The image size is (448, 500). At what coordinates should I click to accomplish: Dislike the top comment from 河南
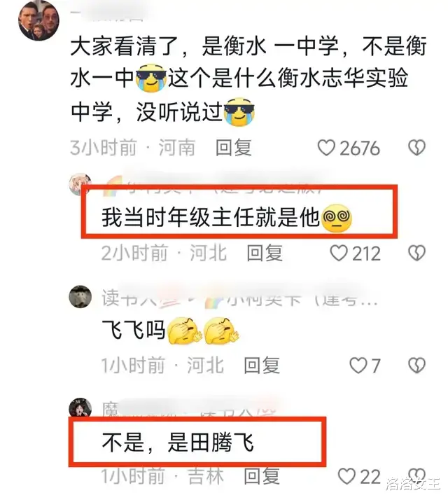tap(416, 148)
